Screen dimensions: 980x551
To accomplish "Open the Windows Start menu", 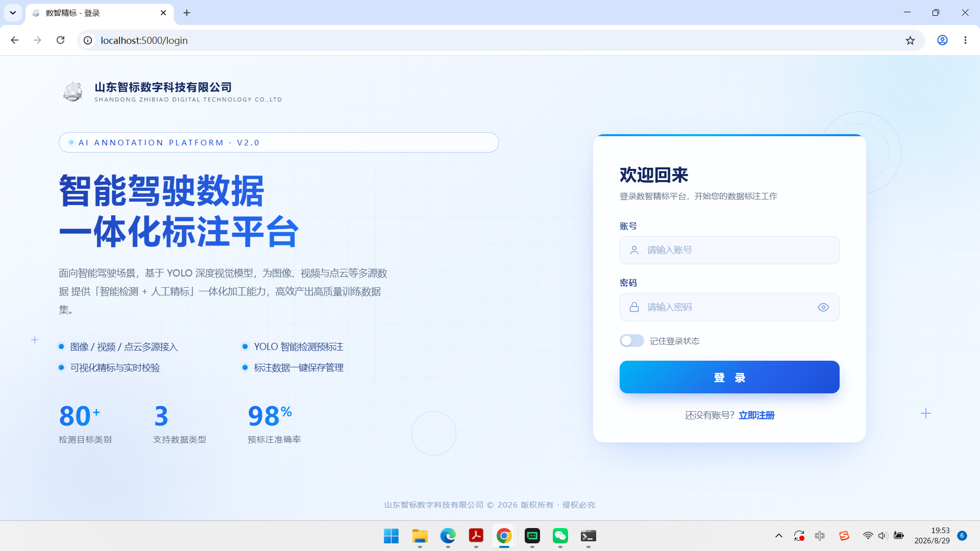I will click(x=391, y=536).
